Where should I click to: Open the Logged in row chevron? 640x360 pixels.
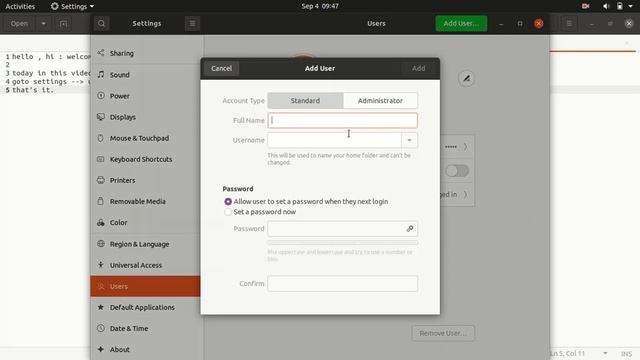pos(465,194)
